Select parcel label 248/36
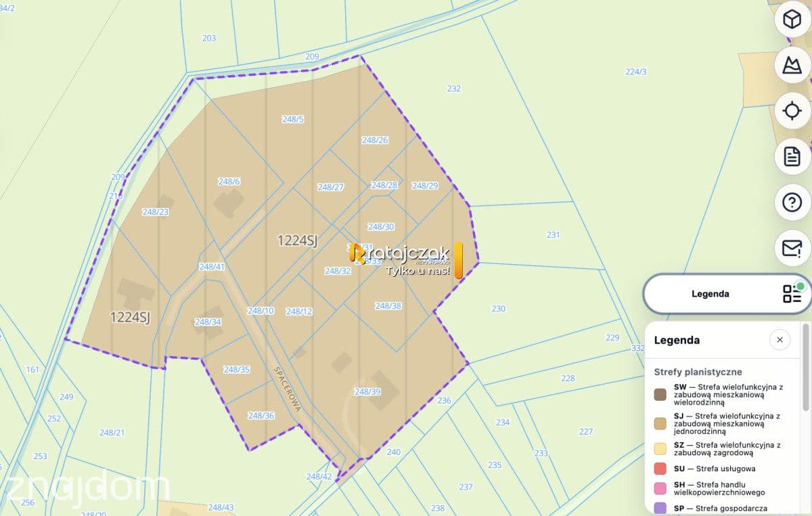 click(x=261, y=416)
